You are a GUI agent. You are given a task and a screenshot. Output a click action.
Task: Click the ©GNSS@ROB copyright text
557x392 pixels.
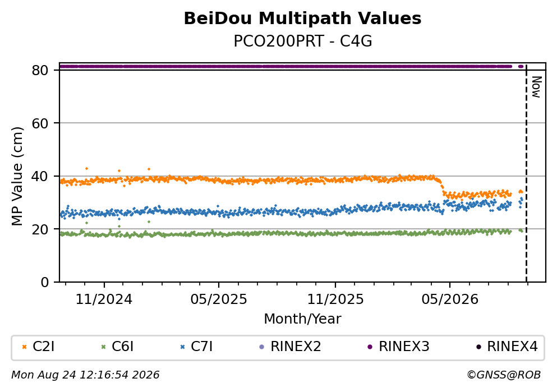click(x=504, y=375)
